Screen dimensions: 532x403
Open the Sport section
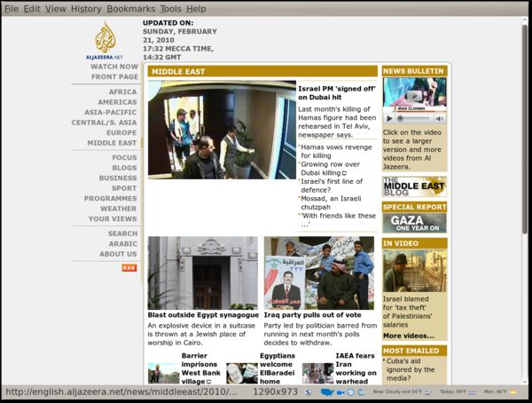pos(124,188)
